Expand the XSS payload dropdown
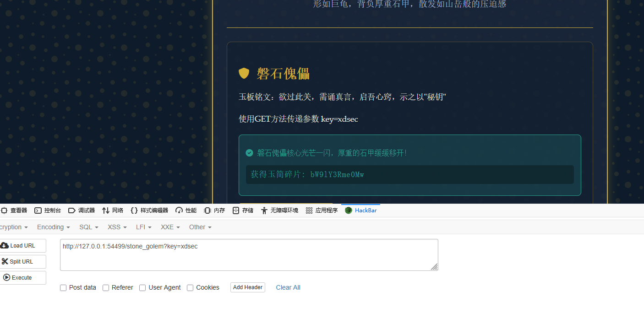 pos(117,227)
